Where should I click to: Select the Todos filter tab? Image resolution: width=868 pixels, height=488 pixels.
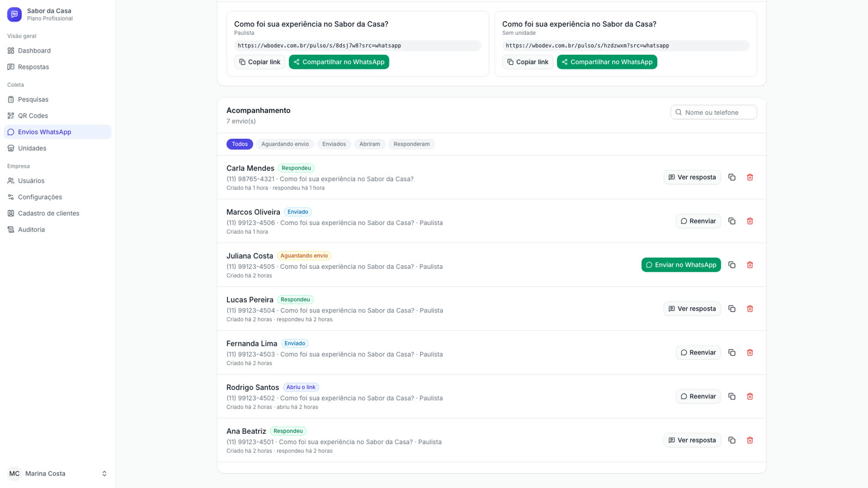pyautogui.click(x=240, y=144)
